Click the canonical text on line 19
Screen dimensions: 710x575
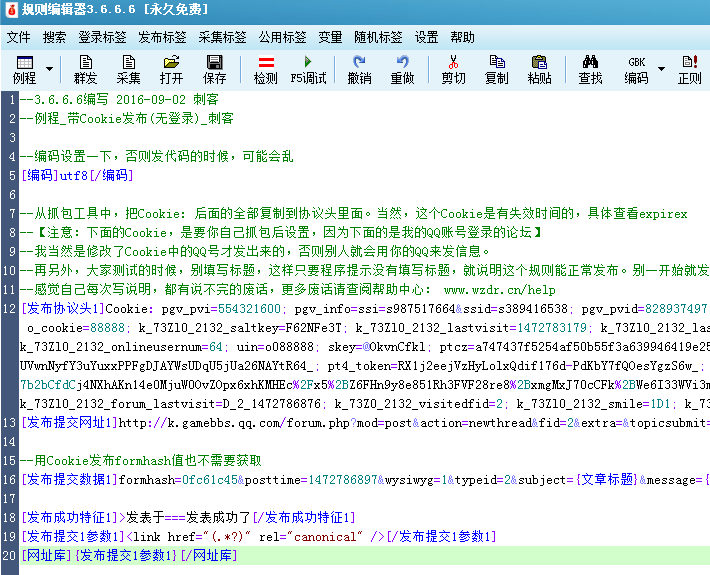point(325,537)
